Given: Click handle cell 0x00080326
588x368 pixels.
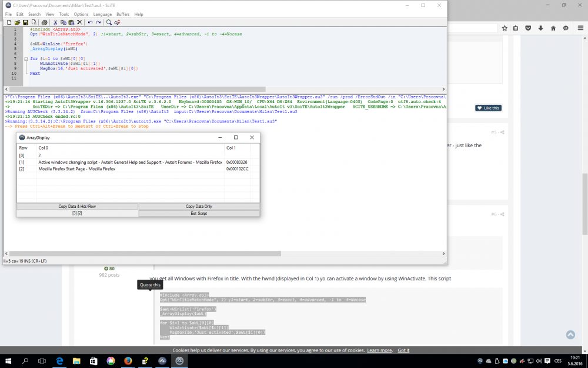Looking at the screenshot, I should point(236,163).
